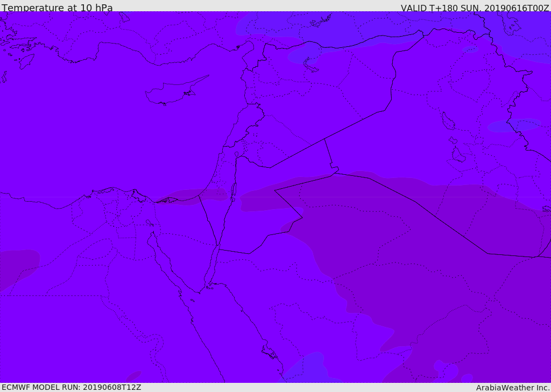551x392 pixels.
Task: Click 'ECMWF MODEL RUN: 20190608T12Z' footer text
Action: click(72, 387)
